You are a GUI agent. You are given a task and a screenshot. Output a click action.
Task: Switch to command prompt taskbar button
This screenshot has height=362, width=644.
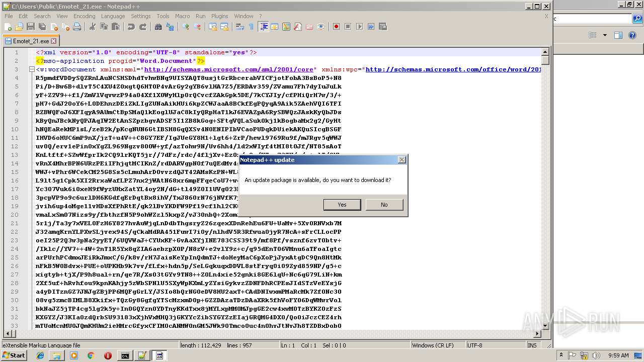click(125, 355)
